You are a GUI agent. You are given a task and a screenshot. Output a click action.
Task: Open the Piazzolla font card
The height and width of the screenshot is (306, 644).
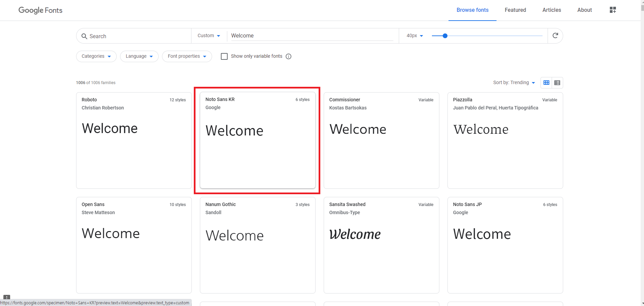(x=505, y=141)
